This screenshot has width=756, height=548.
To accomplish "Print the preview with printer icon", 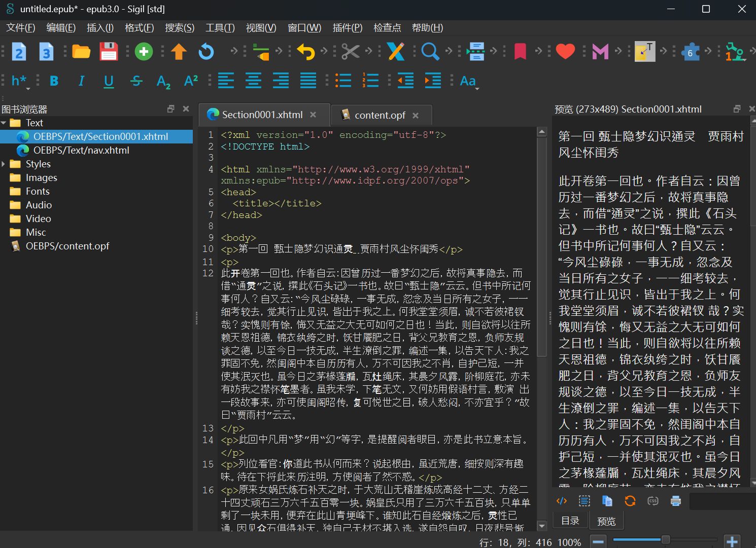I will (676, 501).
